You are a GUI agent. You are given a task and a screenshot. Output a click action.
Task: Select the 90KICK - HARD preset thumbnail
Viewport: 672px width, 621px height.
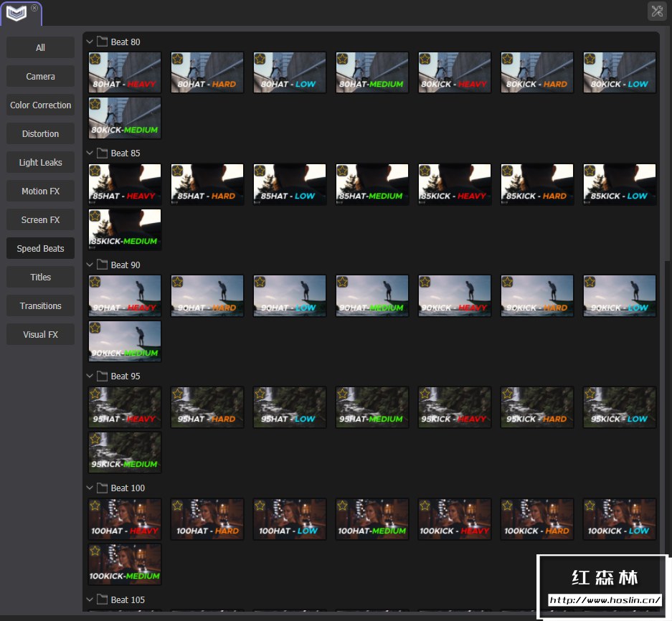pos(537,295)
